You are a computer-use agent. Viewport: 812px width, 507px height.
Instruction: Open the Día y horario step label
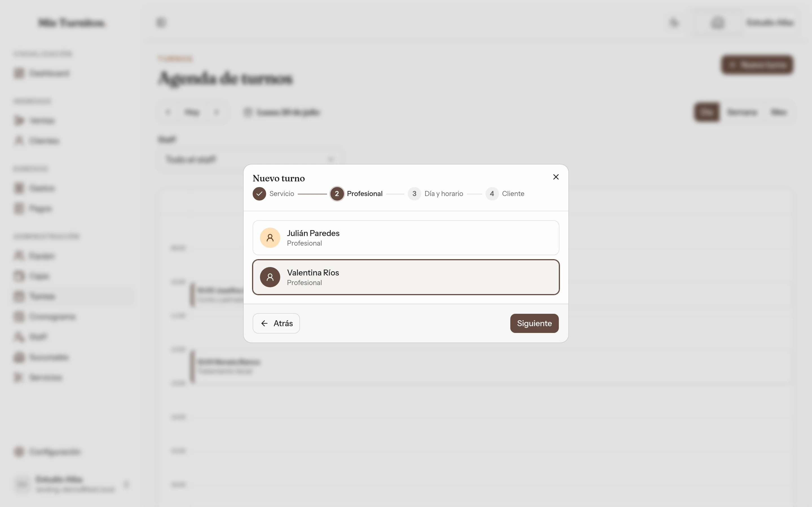tap(443, 194)
